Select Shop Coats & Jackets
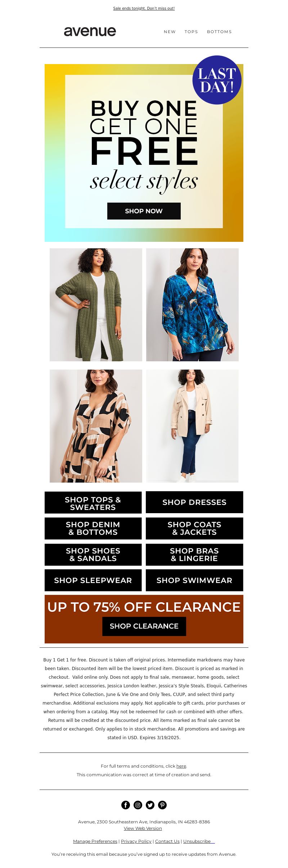Screen dimensions: 288x868 coord(194,528)
